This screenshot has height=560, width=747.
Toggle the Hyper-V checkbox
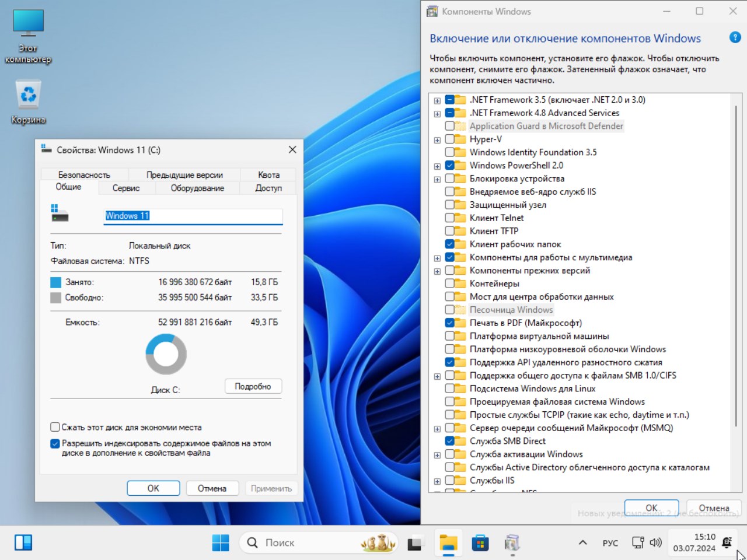449,139
